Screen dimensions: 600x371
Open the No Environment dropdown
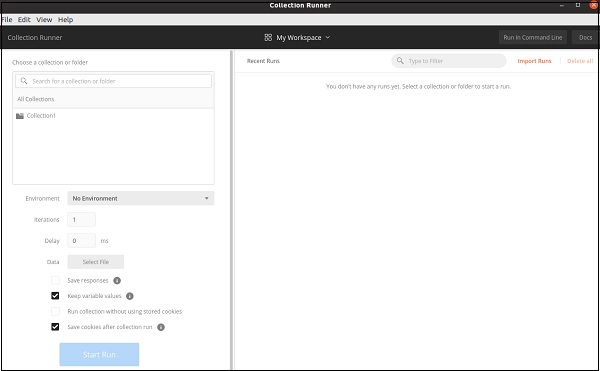pyautogui.click(x=141, y=198)
